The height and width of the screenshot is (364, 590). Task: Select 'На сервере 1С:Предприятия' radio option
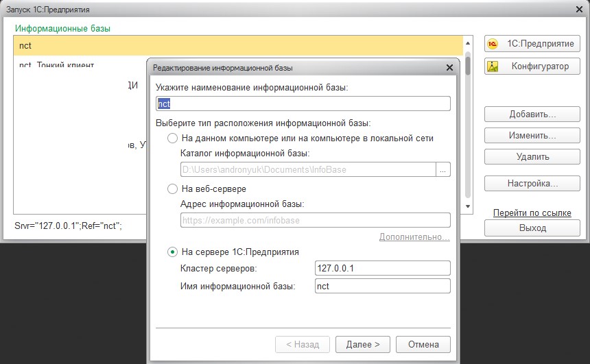pyautogui.click(x=172, y=252)
